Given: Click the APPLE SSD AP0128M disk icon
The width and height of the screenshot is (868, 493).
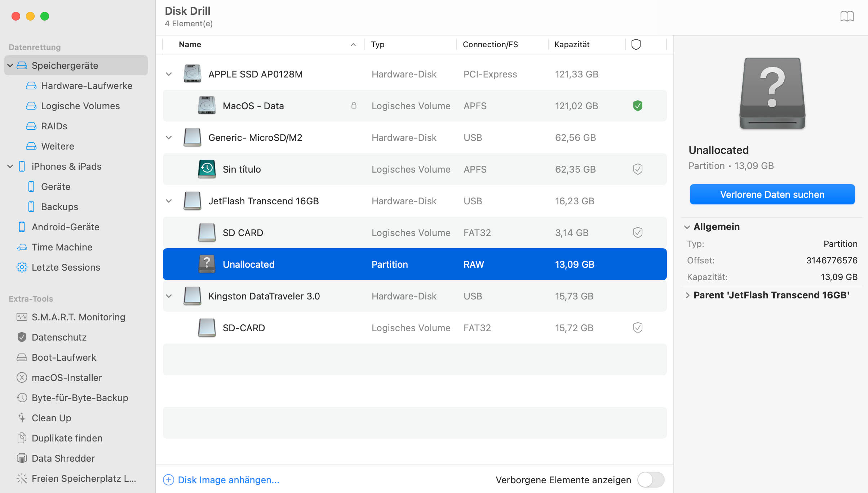Looking at the screenshot, I should [x=192, y=74].
